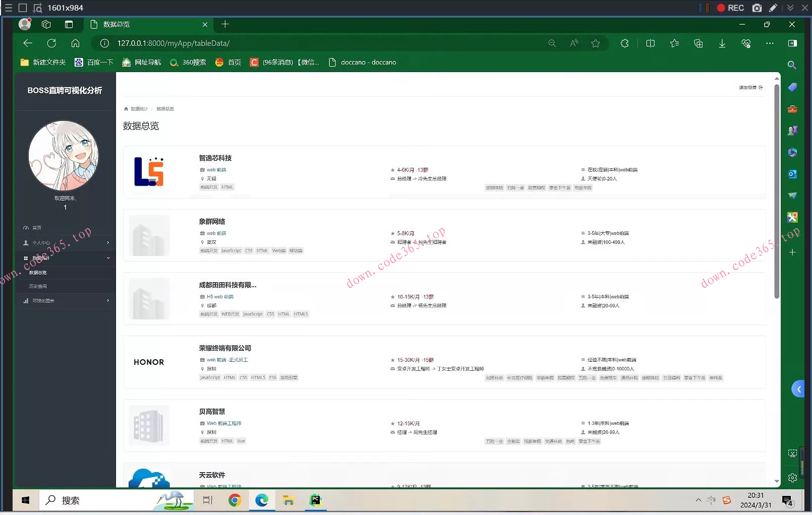
Task: Open the doccano bookmark in bookmarks bar
Action: click(363, 62)
